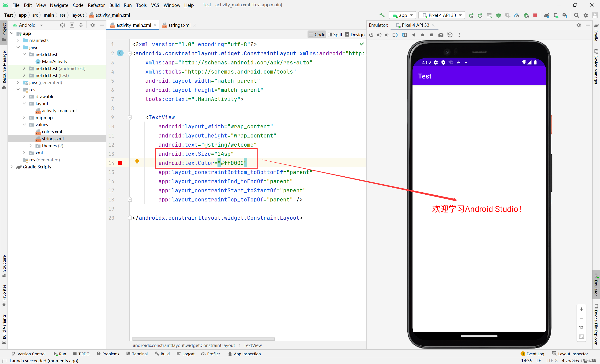The width and height of the screenshot is (600, 364).
Task: Rerun the app with the green rerun icon
Action: pyautogui.click(x=471, y=15)
